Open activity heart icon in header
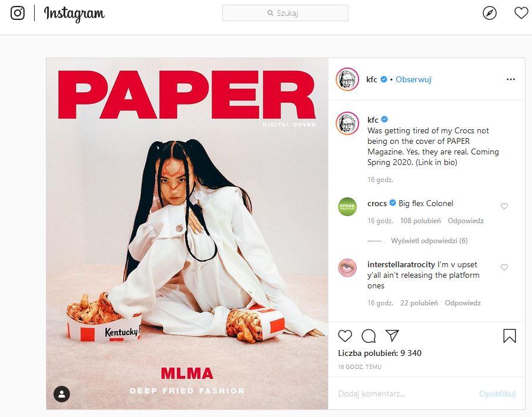Image resolution: width=532 pixels, height=417 pixels. (521, 14)
